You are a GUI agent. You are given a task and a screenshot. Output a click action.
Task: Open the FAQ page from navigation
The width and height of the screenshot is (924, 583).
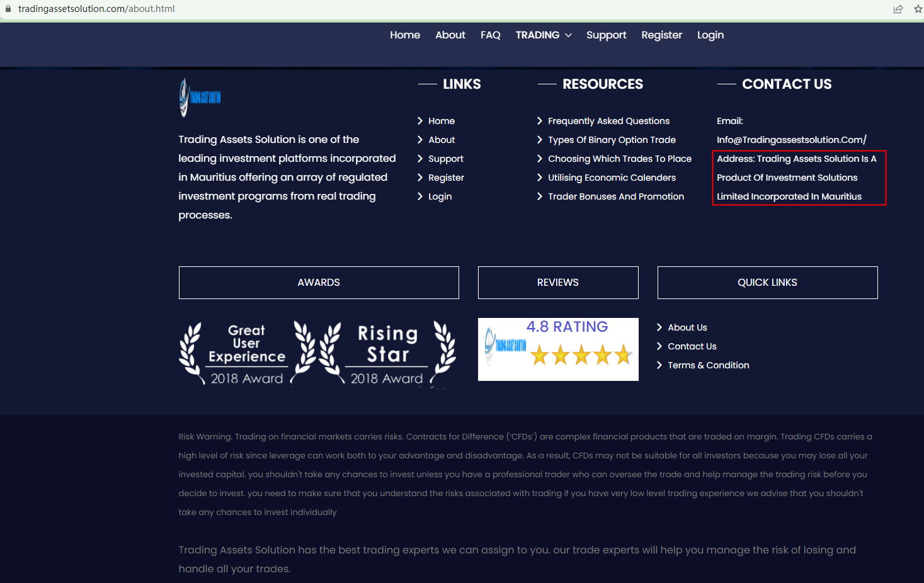pyautogui.click(x=490, y=35)
